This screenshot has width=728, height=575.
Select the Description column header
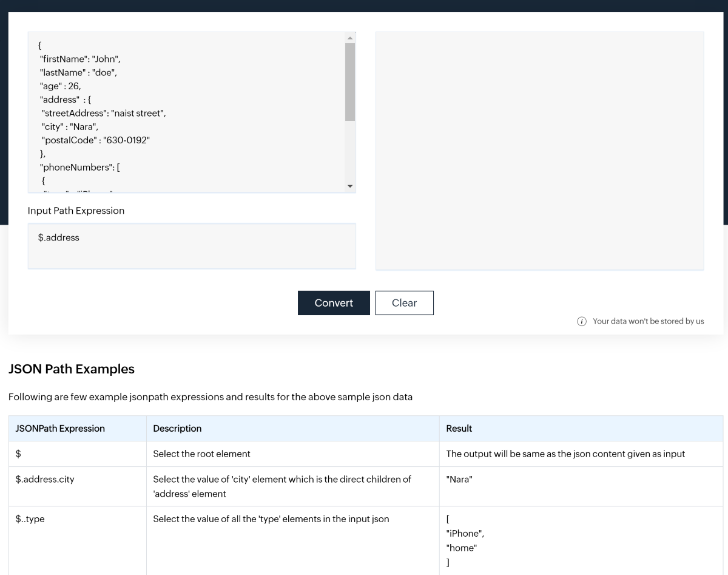[x=177, y=429]
